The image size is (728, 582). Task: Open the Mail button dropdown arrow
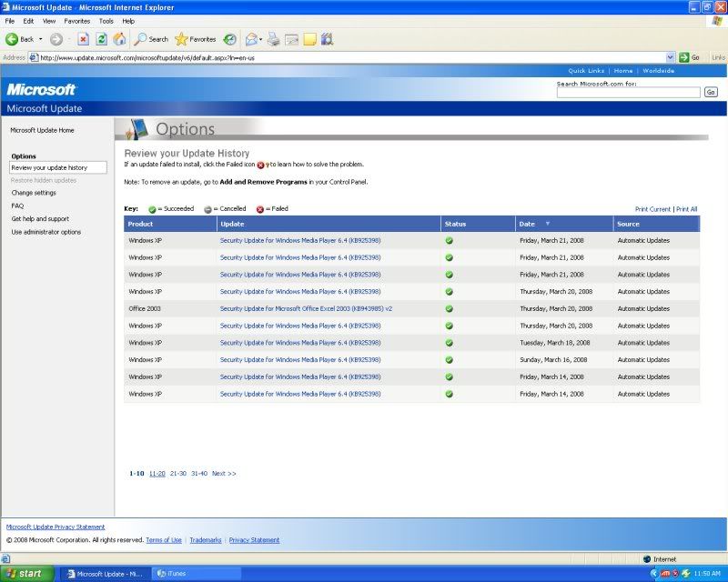coord(260,39)
